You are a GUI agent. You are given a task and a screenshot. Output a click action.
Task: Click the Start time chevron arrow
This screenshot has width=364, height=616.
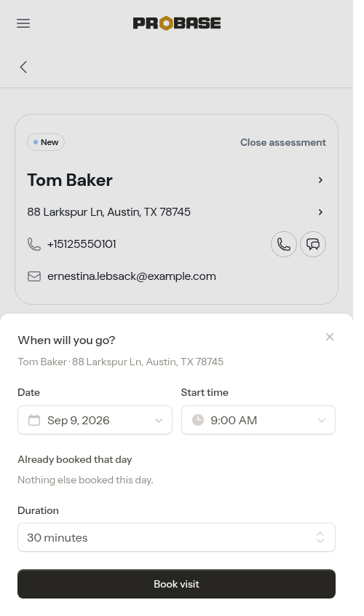point(322,421)
